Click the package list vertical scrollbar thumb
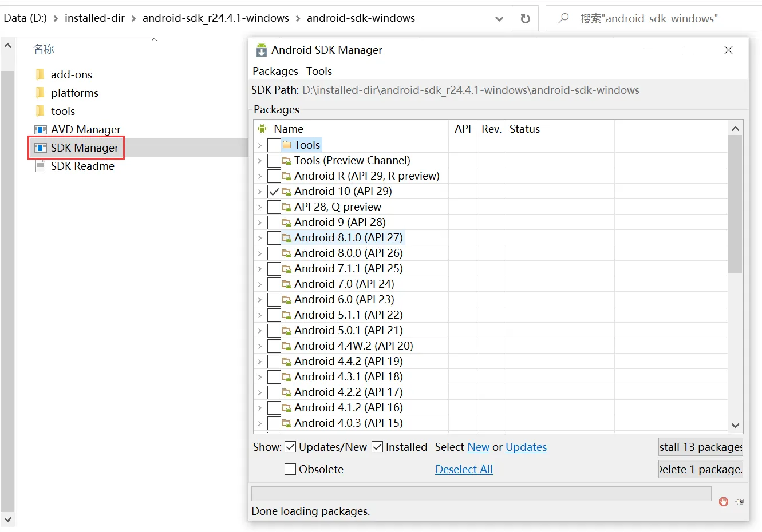The height and width of the screenshot is (532, 762). point(735,204)
